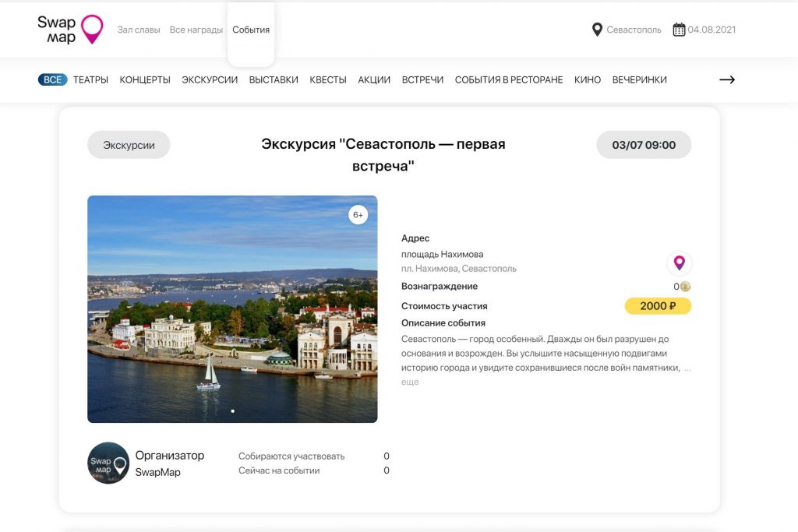
Task: Click the Swap map logo
Action: click(70, 30)
